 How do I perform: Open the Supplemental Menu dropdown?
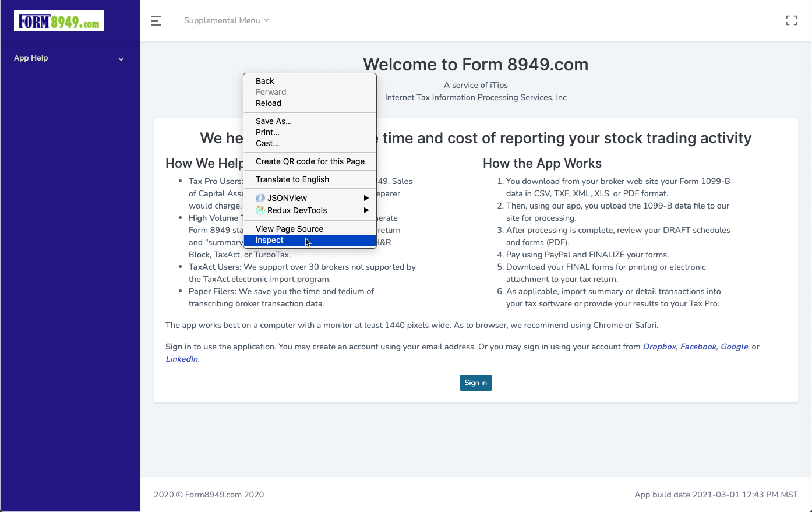pyautogui.click(x=226, y=20)
